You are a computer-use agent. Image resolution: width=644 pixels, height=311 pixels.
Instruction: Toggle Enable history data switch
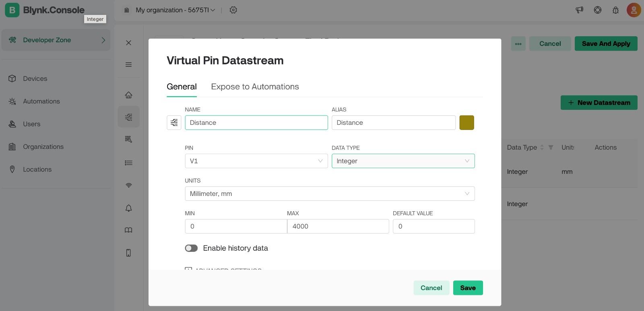[191, 248]
